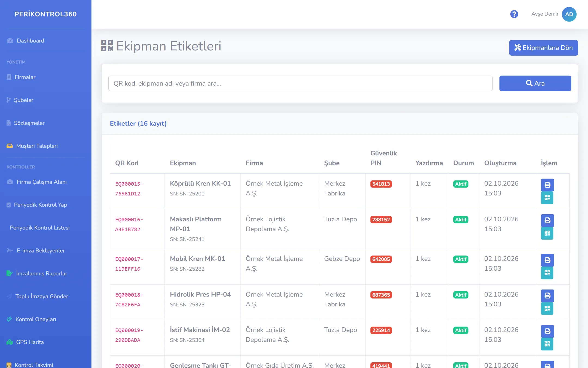Focus the QR kod search field
588x368 pixels.
[300, 83]
